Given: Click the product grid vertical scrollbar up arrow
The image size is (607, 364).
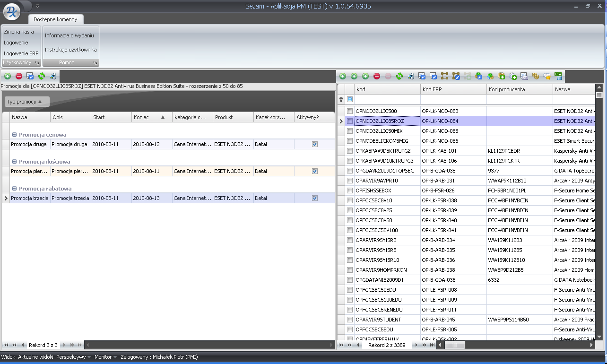Looking at the screenshot, I should tap(599, 88).
